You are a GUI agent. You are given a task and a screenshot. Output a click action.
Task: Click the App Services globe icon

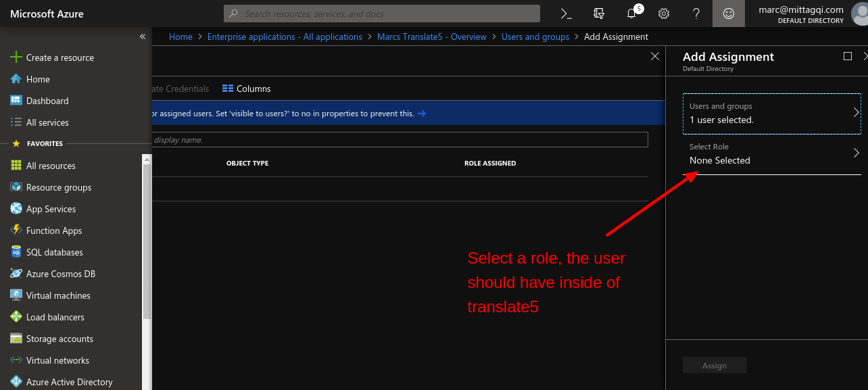click(16, 209)
